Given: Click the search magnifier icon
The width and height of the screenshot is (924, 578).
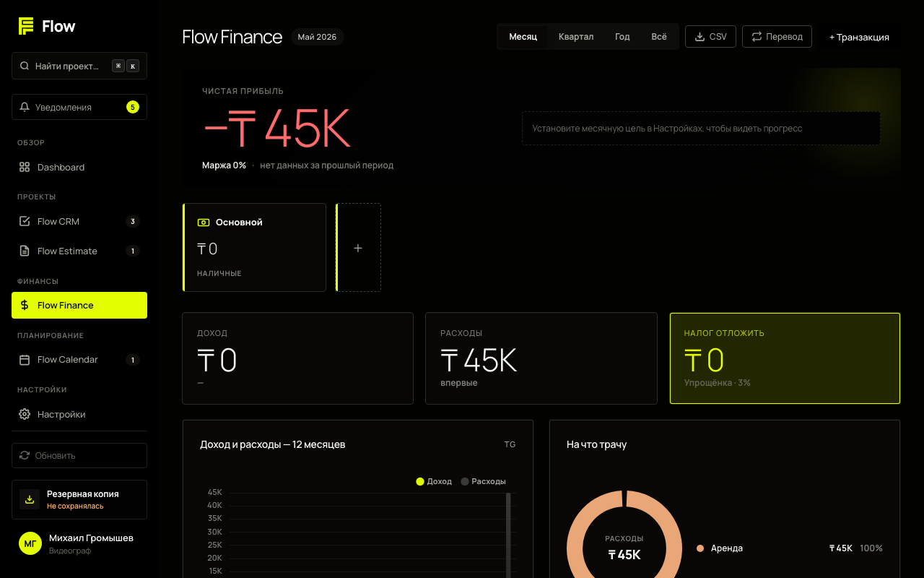Looking at the screenshot, I should (25, 66).
